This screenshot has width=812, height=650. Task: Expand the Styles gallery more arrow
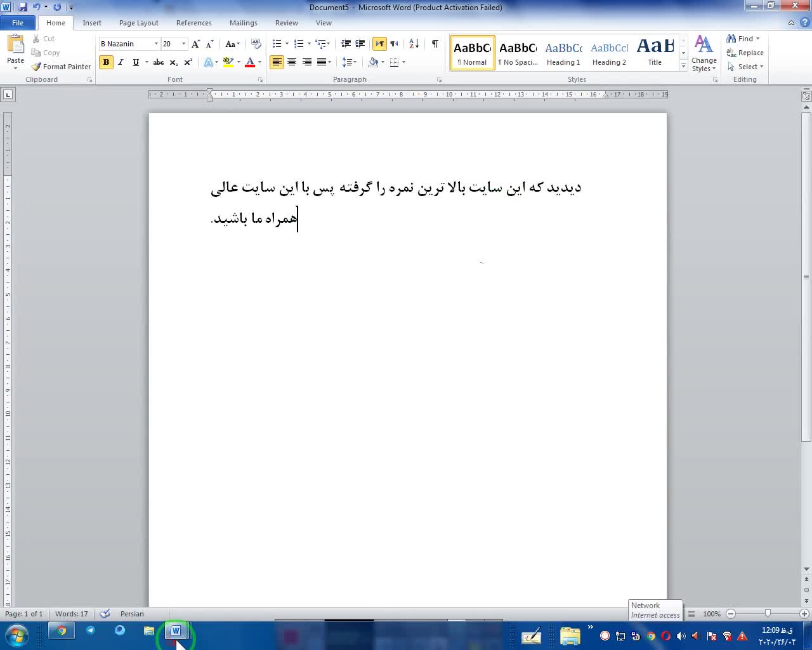(x=683, y=66)
